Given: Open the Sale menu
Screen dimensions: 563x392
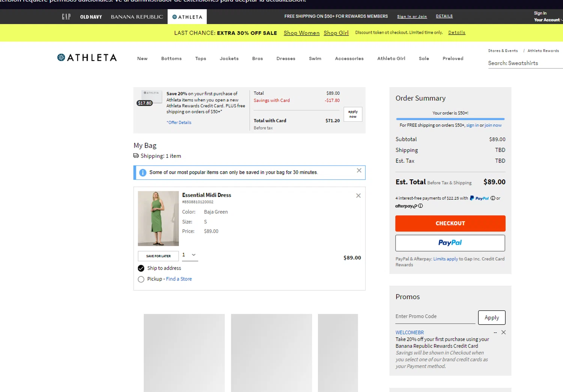Looking at the screenshot, I should (424, 59).
